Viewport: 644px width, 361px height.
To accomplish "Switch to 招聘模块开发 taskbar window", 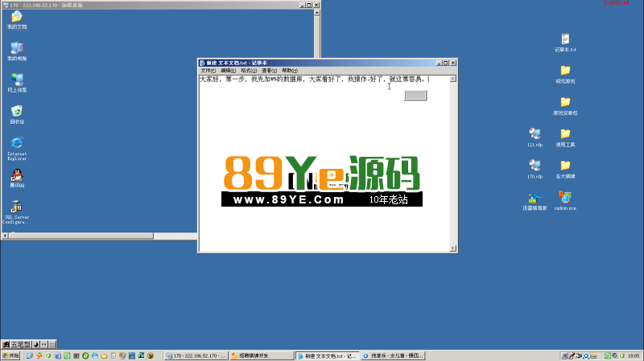I will pos(260,355).
